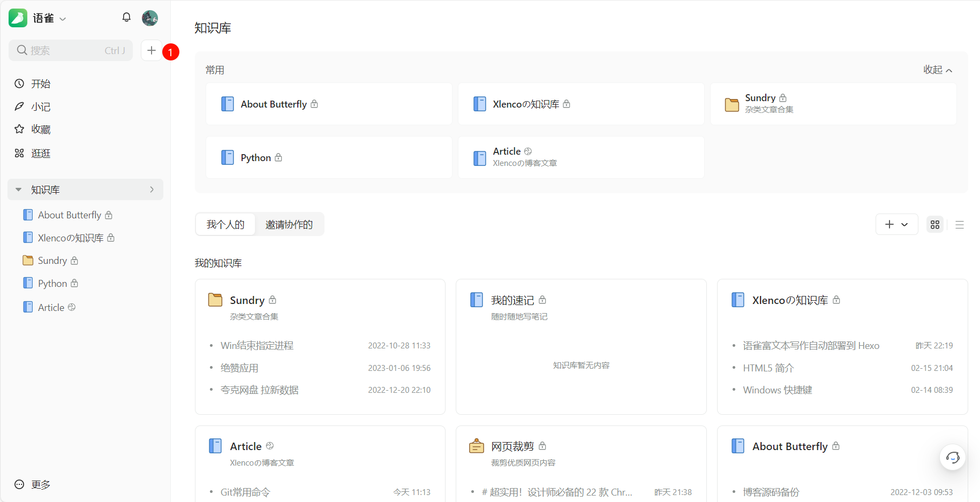Switch to the 邀请协作的 tab

289,224
